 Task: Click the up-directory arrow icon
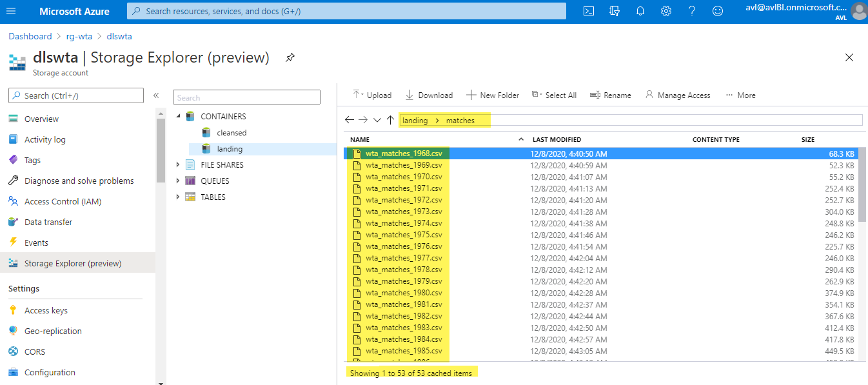point(390,120)
